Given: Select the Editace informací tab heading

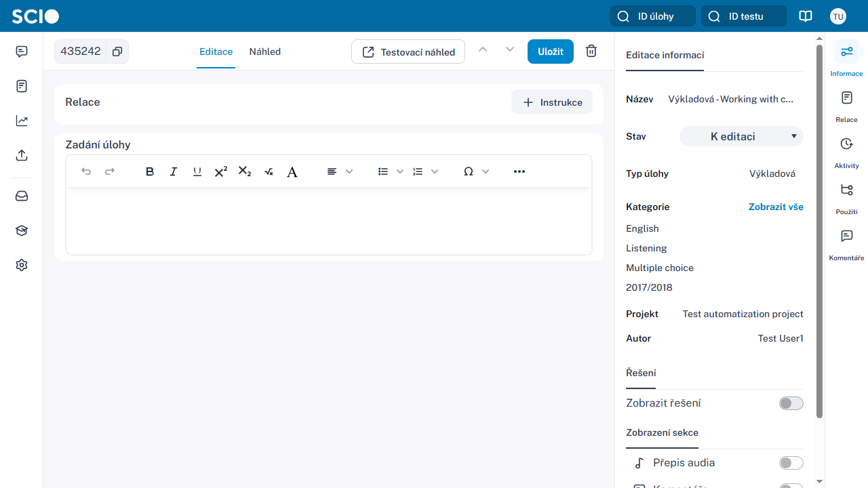Looking at the screenshot, I should [x=665, y=55].
